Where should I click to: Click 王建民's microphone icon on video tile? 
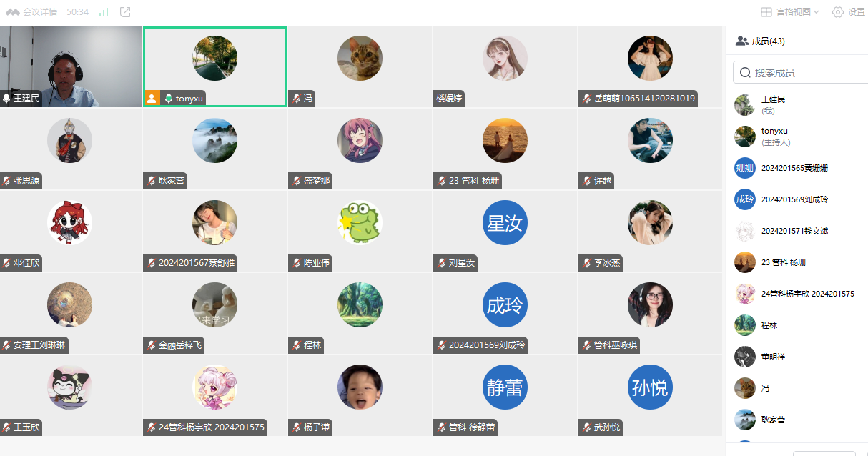[x=6, y=99]
